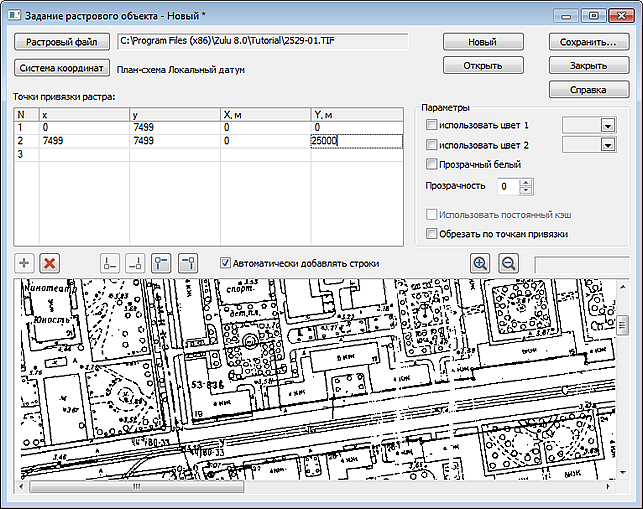Increase Прозрачность with the up arrow
The height and width of the screenshot is (509, 643).
coord(527,182)
